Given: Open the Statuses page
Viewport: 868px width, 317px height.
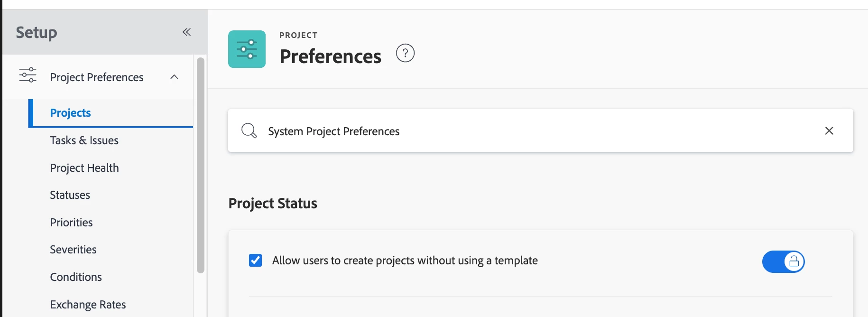Looking at the screenshot, I should (x=70, y=195).
